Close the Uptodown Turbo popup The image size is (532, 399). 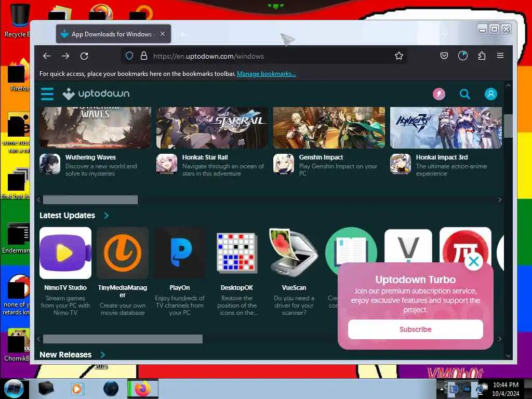[x=474, y=261]
